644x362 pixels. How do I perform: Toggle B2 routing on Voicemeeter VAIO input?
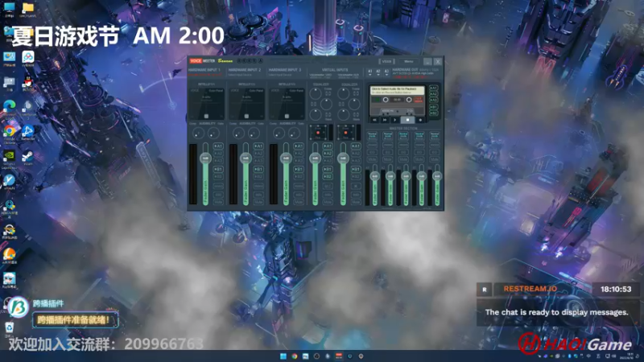[x=328, y=176]
